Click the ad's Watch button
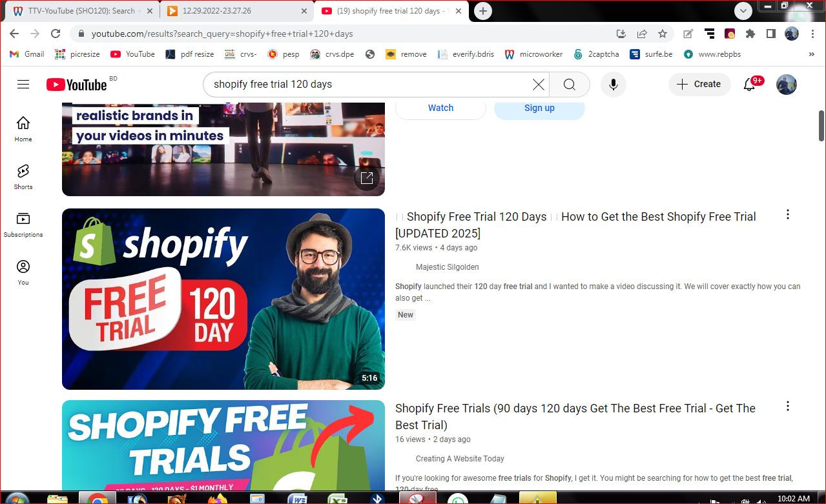This screenshot has width=826, height=504. (440, 108)
